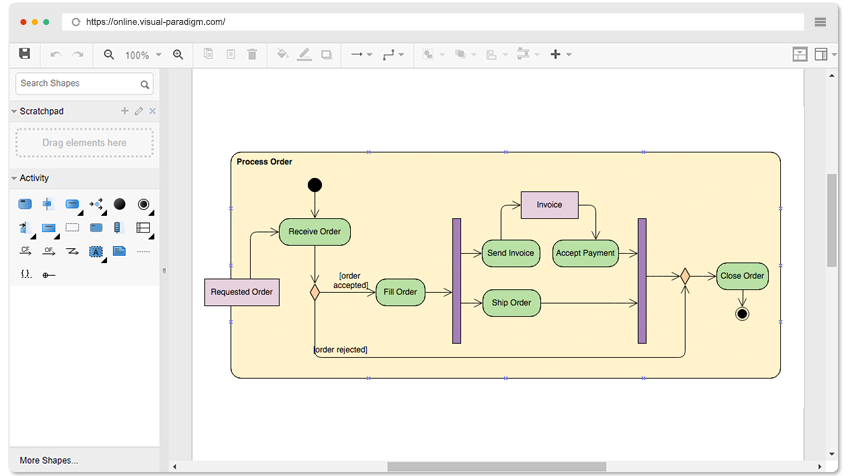The image size is (848, 476).
Task: Click the "[order rejected]" guard label
Action: [341, 349]
